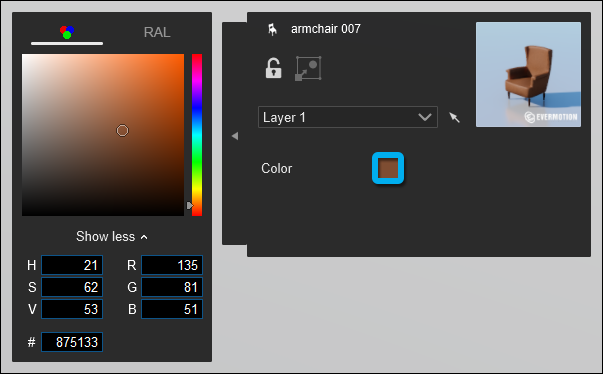Click the G green value field
Viewport: 603px width, 374px height.
pos(172,287)
